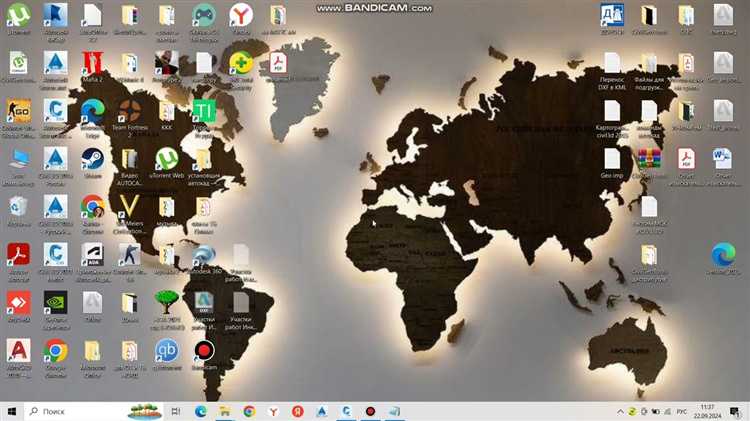Open the Файлы для подгруж... folder

click(649, 70)
